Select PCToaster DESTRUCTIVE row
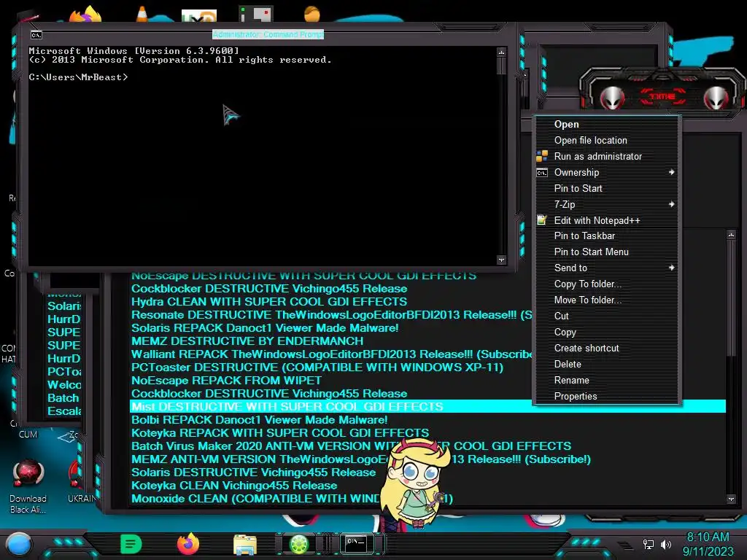The height and width of the screenshot is (560, 747). click(x=317, y=367)
